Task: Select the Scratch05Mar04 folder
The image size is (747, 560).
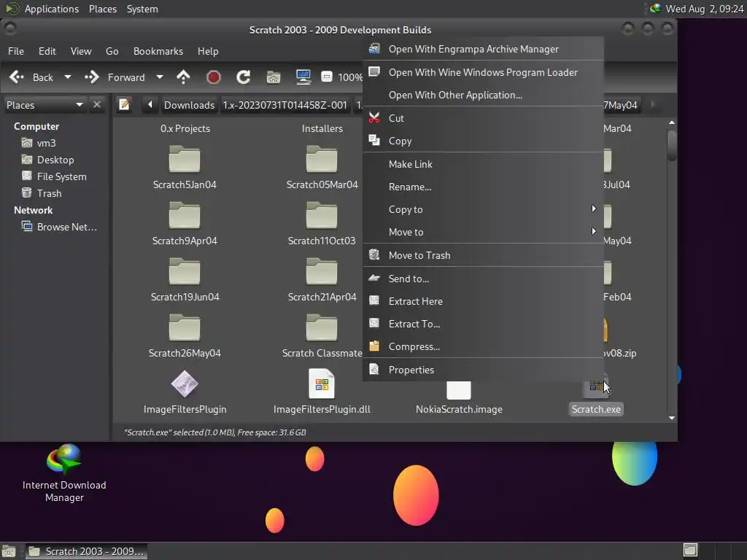Action: coord(322,168)
